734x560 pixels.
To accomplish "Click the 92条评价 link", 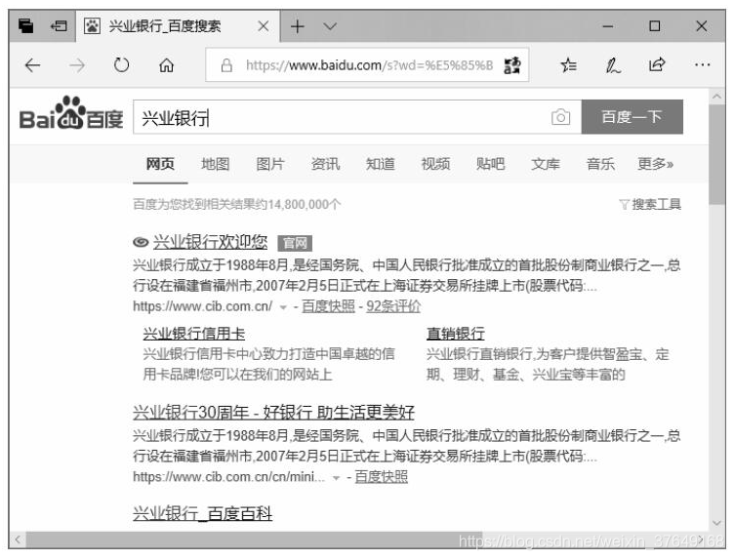I will coord(393,306).
